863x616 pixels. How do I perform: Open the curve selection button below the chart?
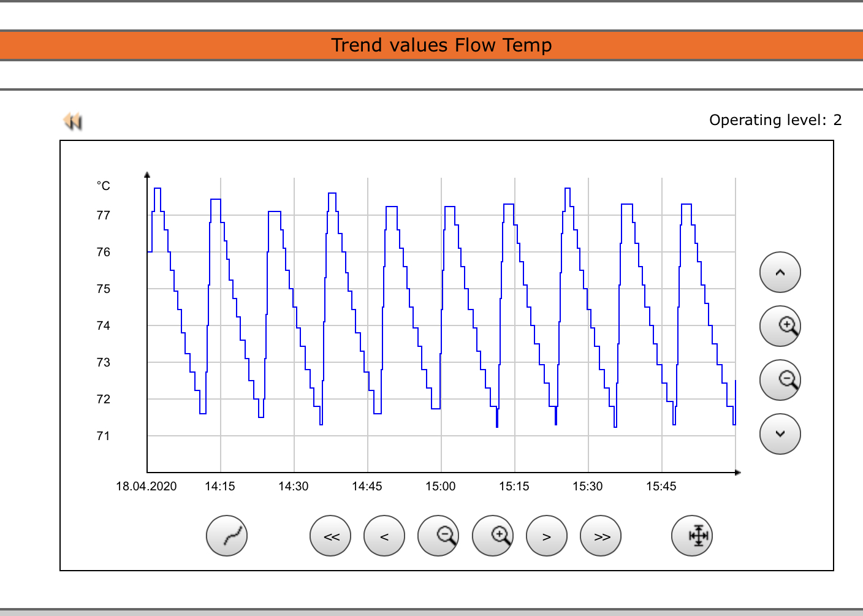click(x=227, y=536)
